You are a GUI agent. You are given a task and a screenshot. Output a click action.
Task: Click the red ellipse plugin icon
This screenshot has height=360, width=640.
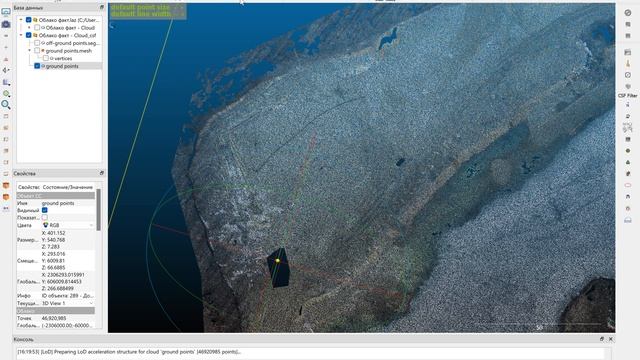[x=628, y=185]
